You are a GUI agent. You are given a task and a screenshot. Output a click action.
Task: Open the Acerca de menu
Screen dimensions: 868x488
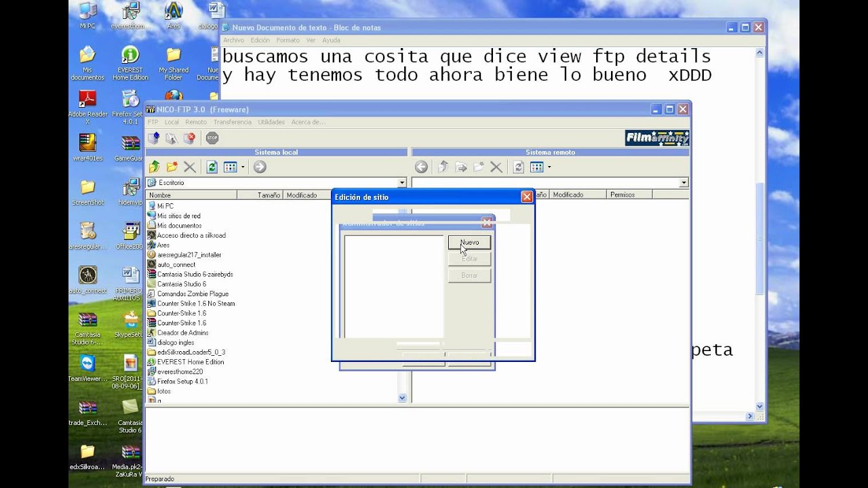coord(309,122)
